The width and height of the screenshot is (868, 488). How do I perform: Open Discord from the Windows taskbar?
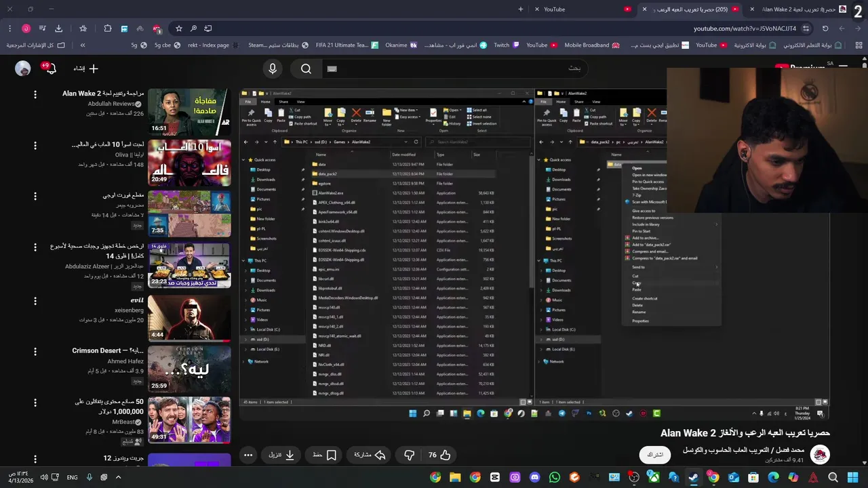[534, 477]
